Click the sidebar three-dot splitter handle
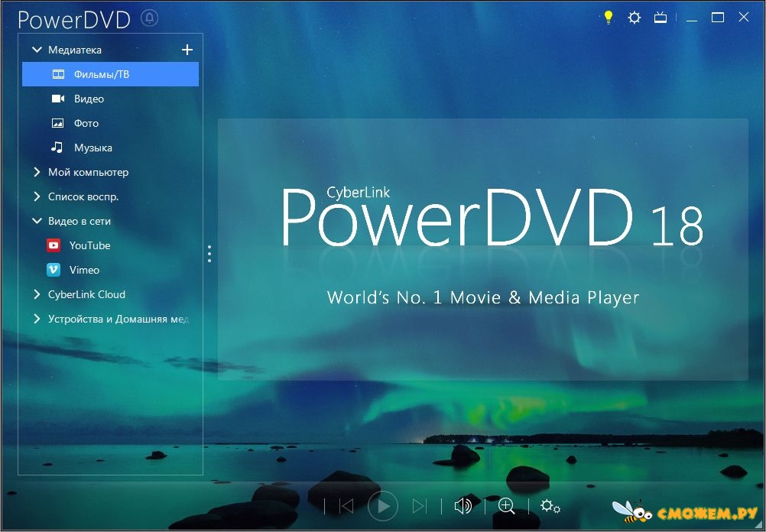The width and height of the screenshot is (766, 532). (x=209, y=254)
